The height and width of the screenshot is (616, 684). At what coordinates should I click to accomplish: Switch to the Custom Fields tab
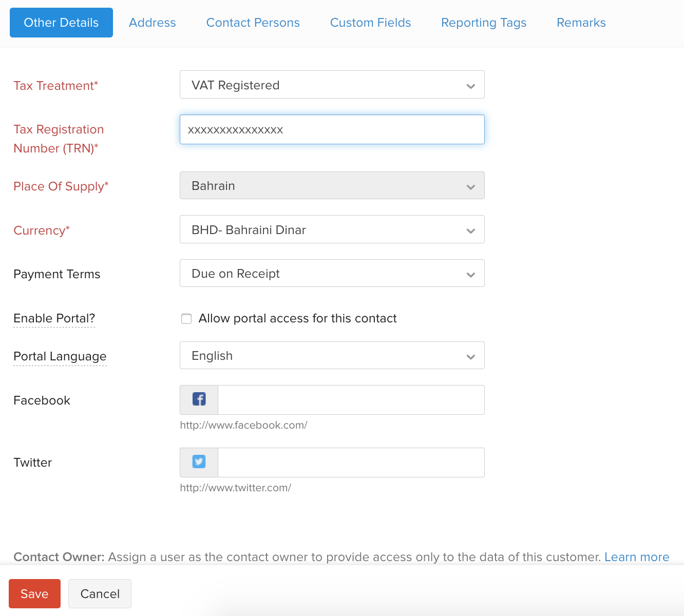pos(370,23)
